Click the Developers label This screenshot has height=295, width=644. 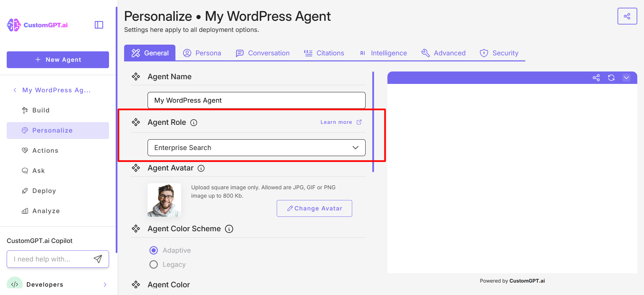click(45, 285)
